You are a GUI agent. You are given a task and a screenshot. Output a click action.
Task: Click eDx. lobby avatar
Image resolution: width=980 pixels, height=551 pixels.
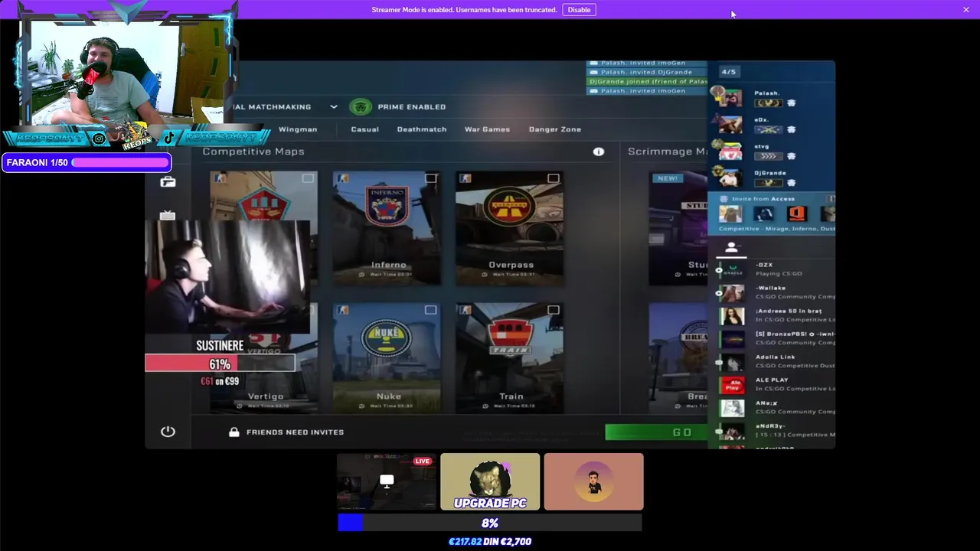(x=730, y=125)
